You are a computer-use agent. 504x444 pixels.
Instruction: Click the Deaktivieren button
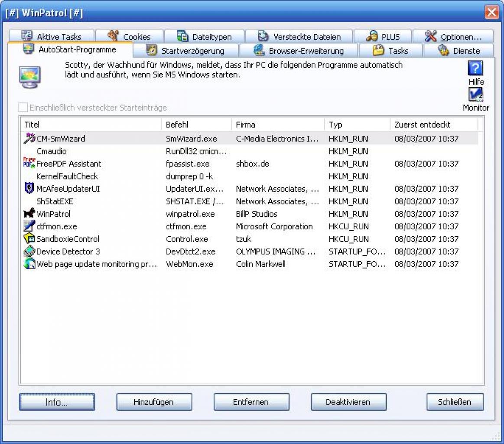(x=349, y=402)
